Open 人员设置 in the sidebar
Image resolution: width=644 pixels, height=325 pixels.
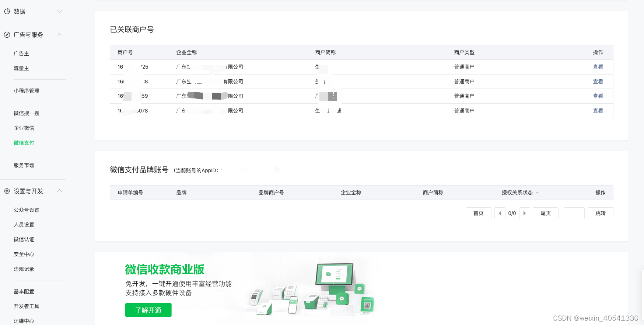pyautogui.click(x=24, y=225)
